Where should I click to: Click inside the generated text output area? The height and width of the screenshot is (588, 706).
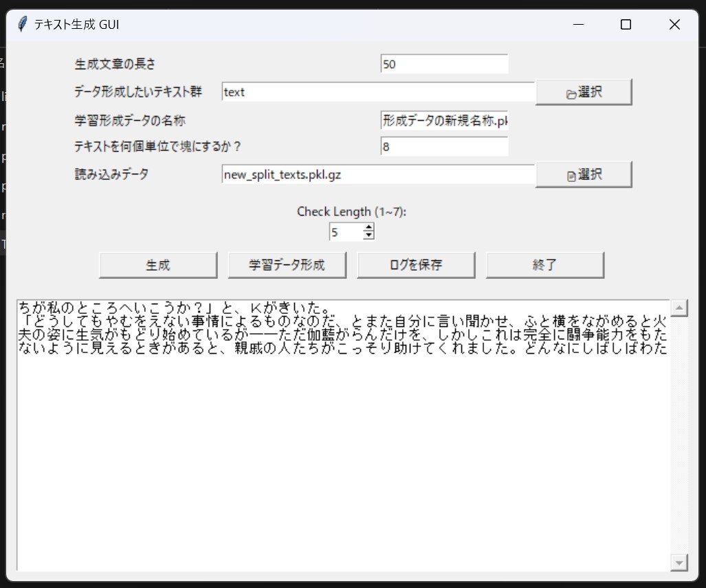pyautogui.click(x=343, y=436)
